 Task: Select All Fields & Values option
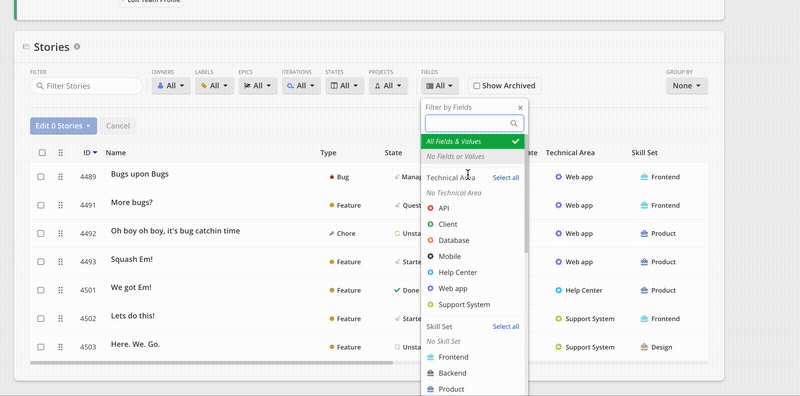473,141
